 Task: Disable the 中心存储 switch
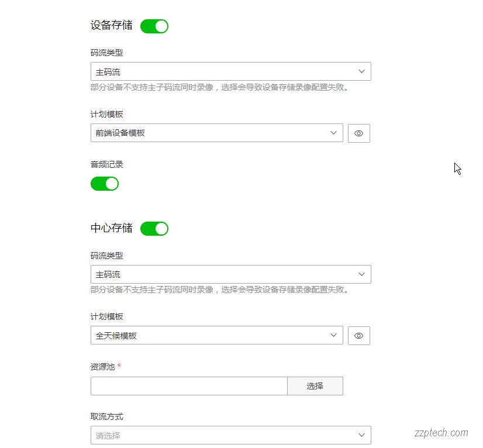tap(154, 228)
